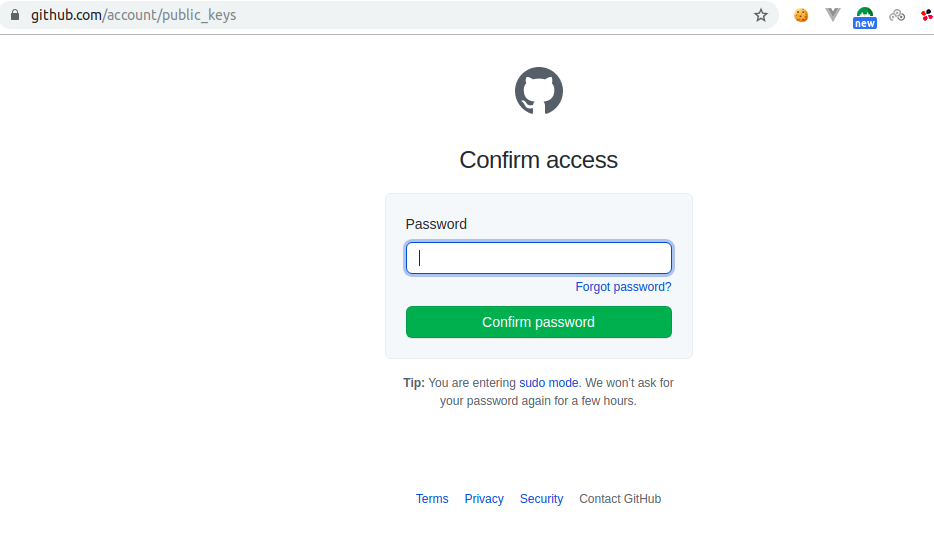Open the cookie extension icon
The height and width of the screenshot is (551, 934).
801,15
